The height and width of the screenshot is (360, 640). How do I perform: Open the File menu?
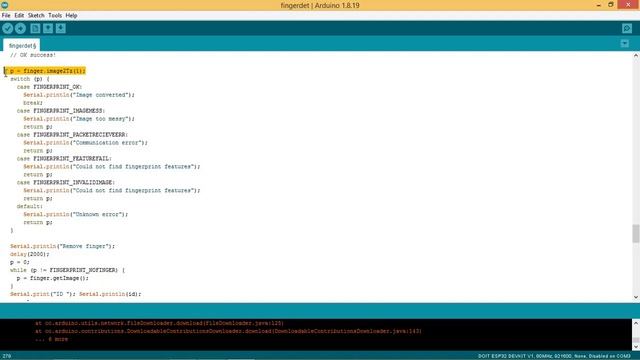coord(6,16)
